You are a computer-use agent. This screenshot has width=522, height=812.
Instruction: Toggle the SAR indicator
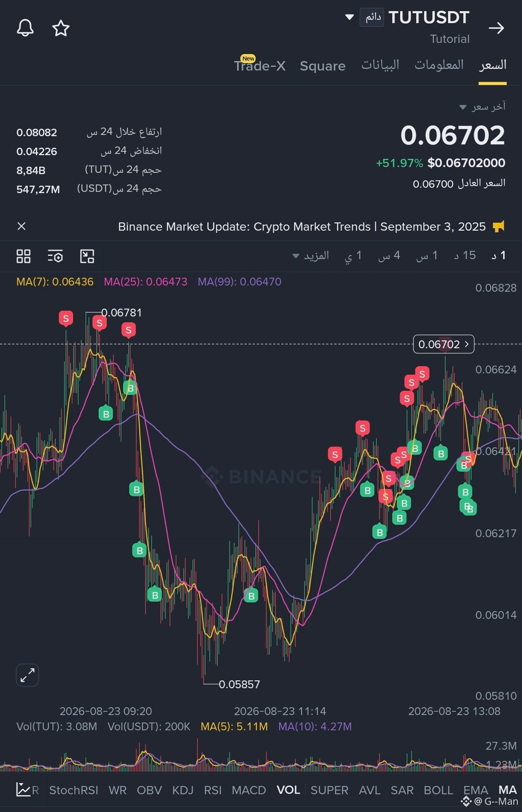click(402, 790)
